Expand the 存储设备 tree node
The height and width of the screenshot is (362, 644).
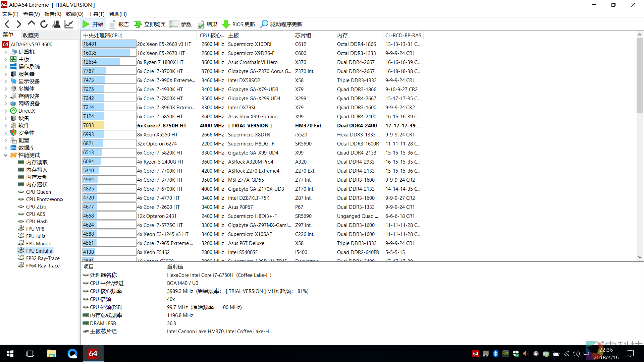coord(6,96)
